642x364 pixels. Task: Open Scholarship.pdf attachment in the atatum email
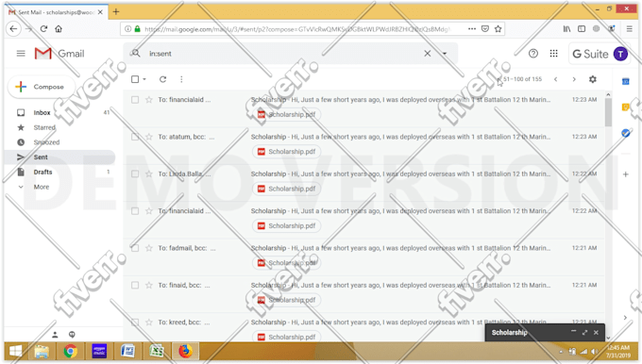click(x=286, y=152)
